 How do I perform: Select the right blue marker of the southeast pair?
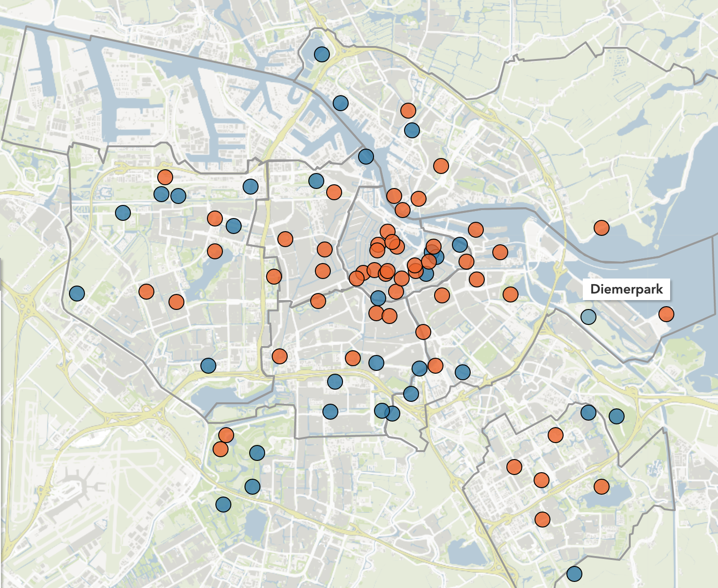[x=617, y=416]
